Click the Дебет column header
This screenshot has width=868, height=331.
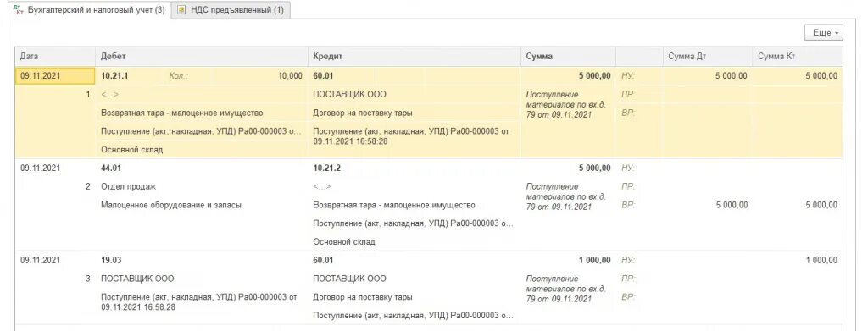[202, 57]
